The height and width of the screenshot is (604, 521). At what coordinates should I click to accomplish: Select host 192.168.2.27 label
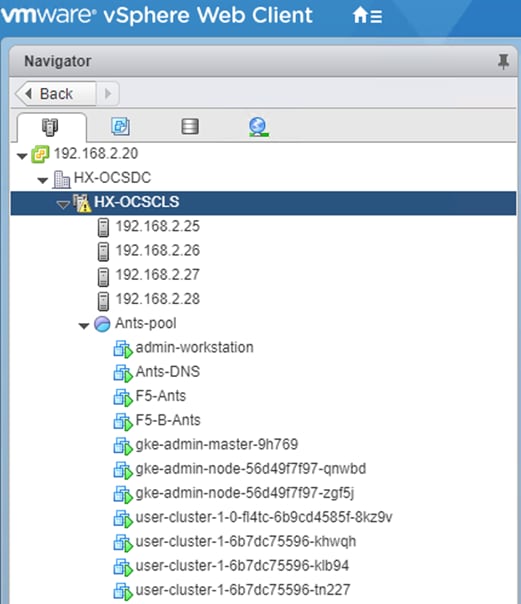point(158,275)
